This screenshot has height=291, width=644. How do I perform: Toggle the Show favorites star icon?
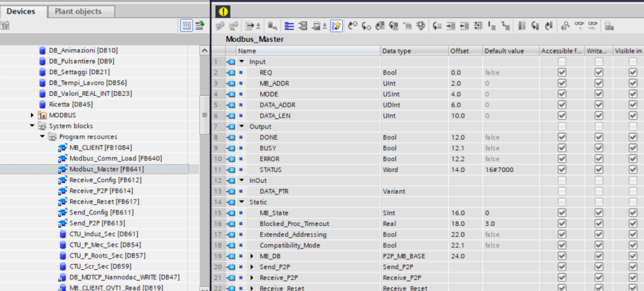point(336,26)
